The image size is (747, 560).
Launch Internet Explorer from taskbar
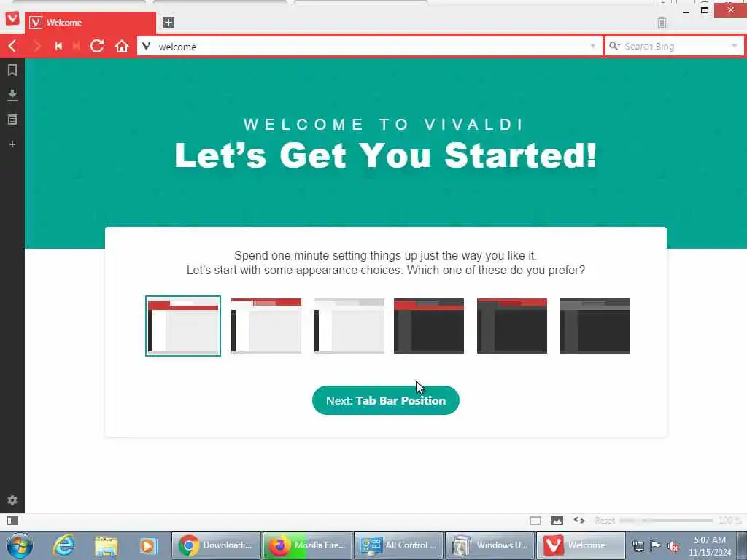pos(63,545)
